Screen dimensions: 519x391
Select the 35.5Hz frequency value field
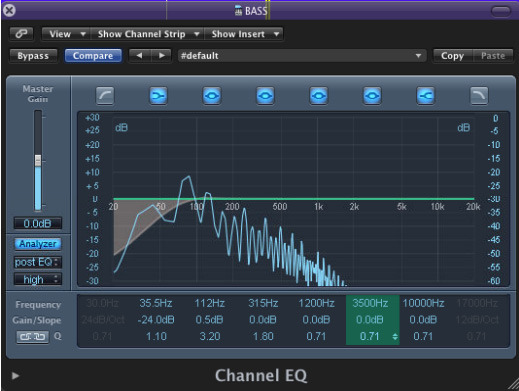click(x=156, y=303)
